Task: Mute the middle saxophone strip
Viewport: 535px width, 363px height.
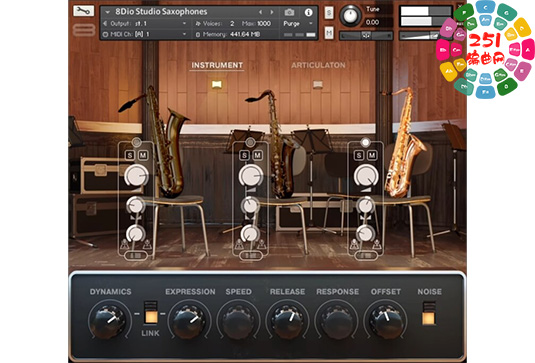Action: point(257,155)
